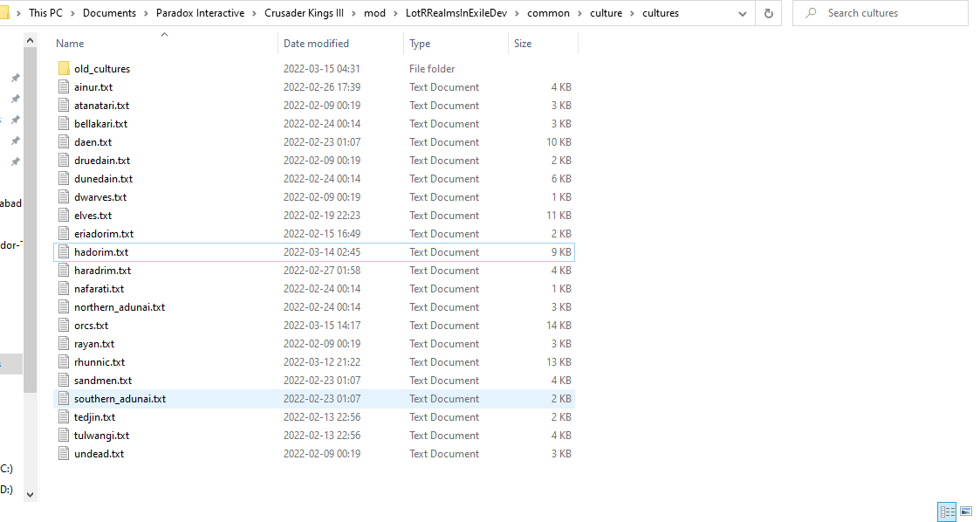Screen dimensions: 980x522
Task: Click the daen.txt file icon
Action: (64, 142)
